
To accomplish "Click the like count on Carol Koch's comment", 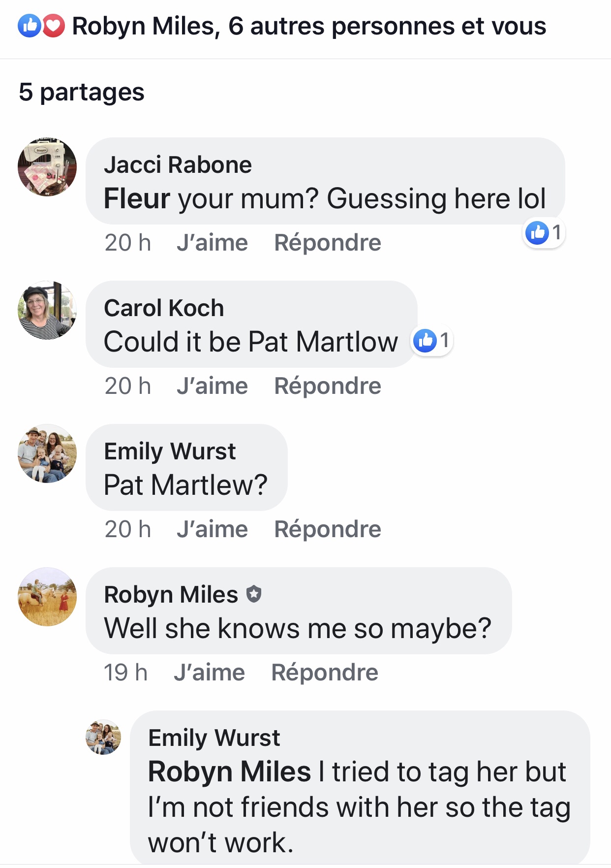I will [432, 340].
